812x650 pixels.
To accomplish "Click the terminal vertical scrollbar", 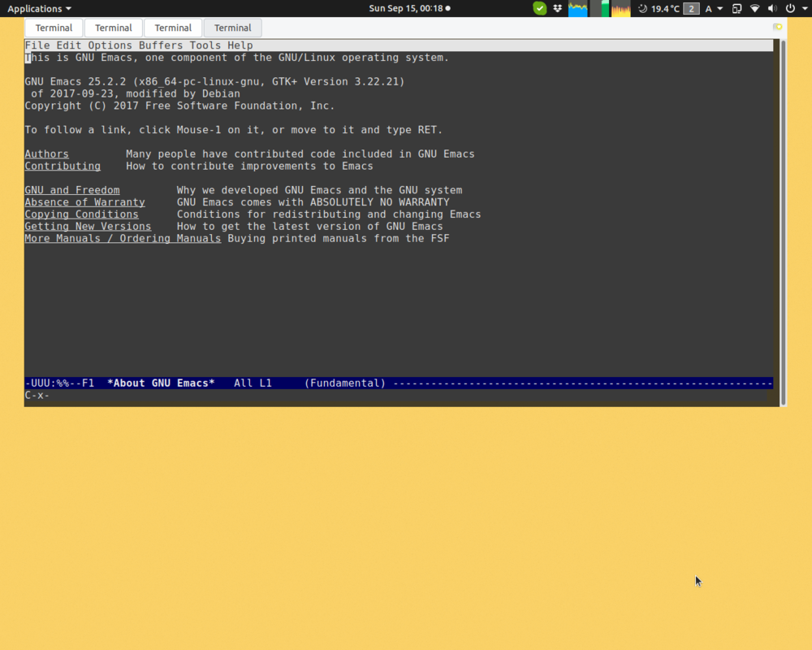I will click(783, 223).
